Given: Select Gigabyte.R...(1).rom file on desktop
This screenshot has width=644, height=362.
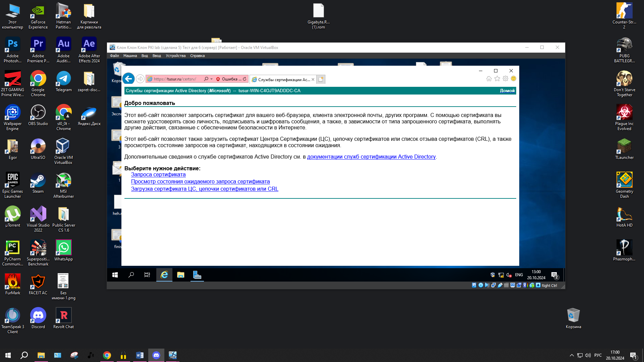Looking at the screenshot, I should tap(318, 16).
